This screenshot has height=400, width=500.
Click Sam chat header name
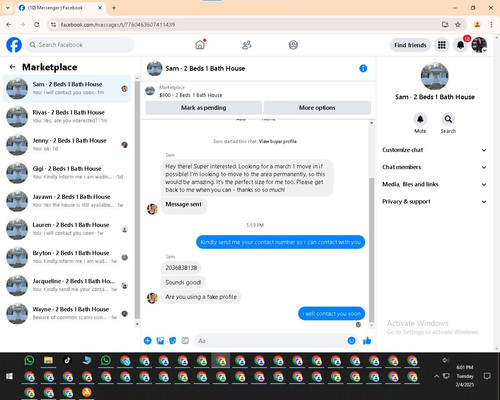[205, 68]
